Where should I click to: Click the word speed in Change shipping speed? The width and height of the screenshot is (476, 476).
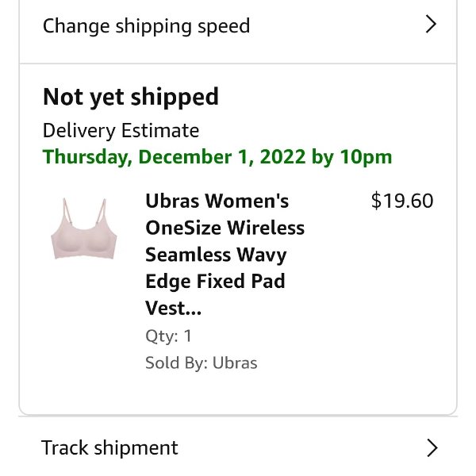tap(224, 27)
